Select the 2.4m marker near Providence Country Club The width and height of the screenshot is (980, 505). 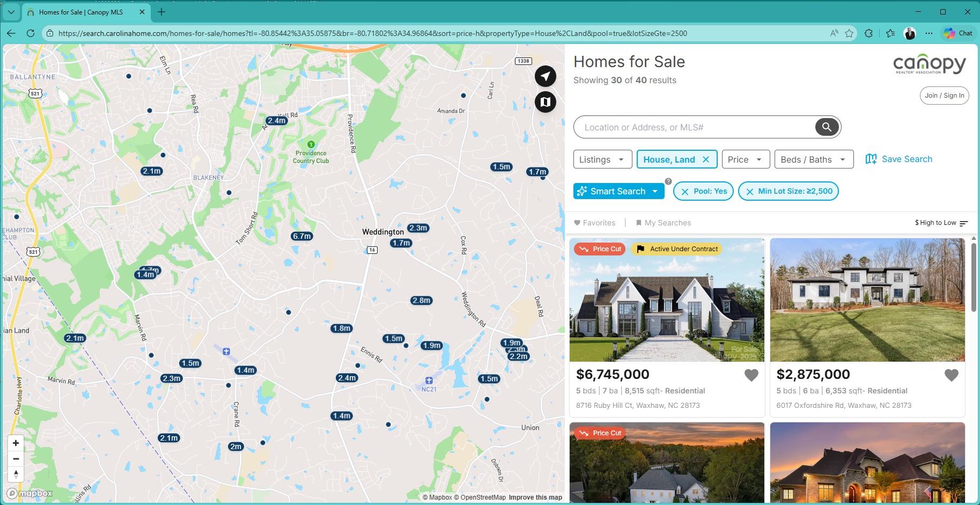point(276,121)
